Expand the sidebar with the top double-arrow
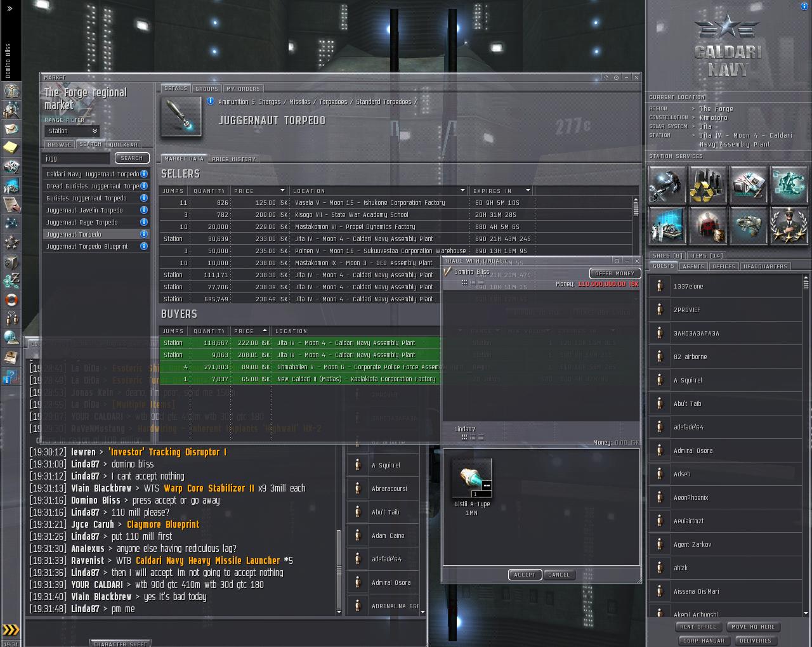The width and height of the screenshot is (812, 647). click(x=10, y=8)
